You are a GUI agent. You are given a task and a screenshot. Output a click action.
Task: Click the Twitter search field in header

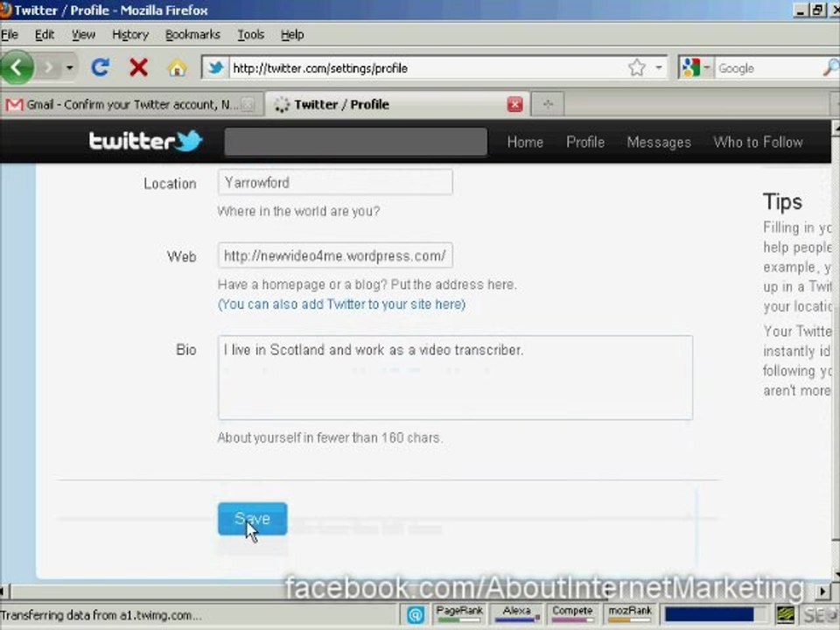tap(356, 142)
